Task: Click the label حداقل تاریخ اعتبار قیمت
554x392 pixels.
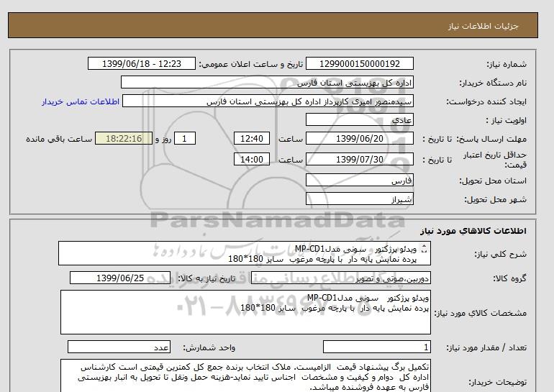Action: 495,160
